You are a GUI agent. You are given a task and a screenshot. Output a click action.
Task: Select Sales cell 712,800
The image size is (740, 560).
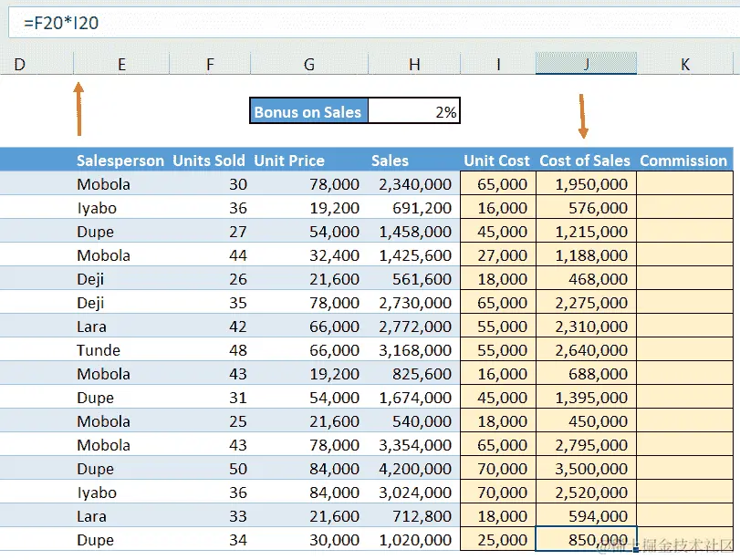click(414, 515)
